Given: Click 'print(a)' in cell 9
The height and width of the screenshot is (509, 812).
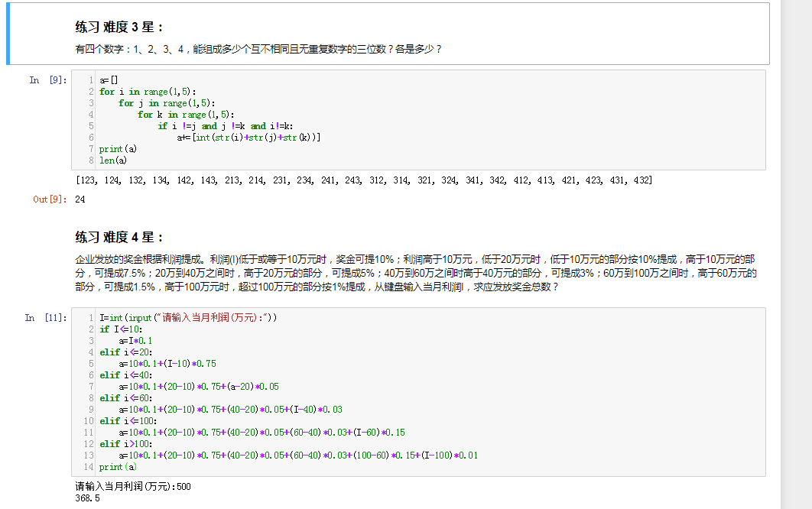Looking at the screenshot, I should tap(118, 148).
